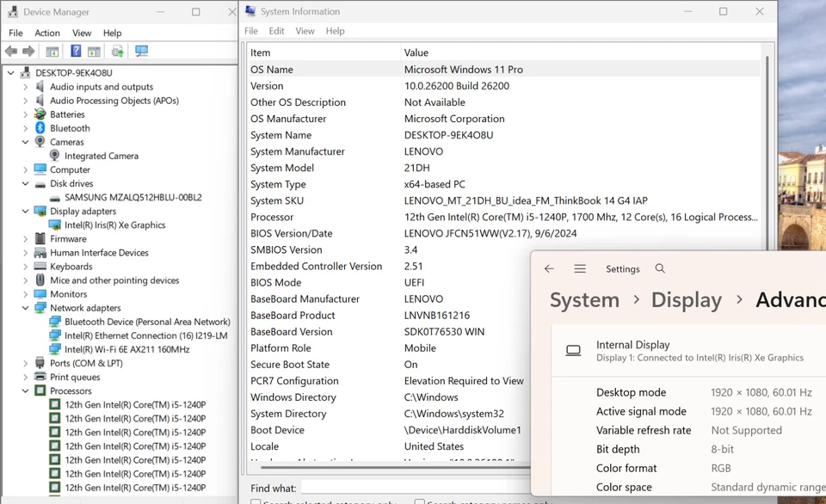This screenshot has width=826, height=504.
Task: Select Bluetooth Device (Personal Area Network)
Action: (x=147, y=322)
